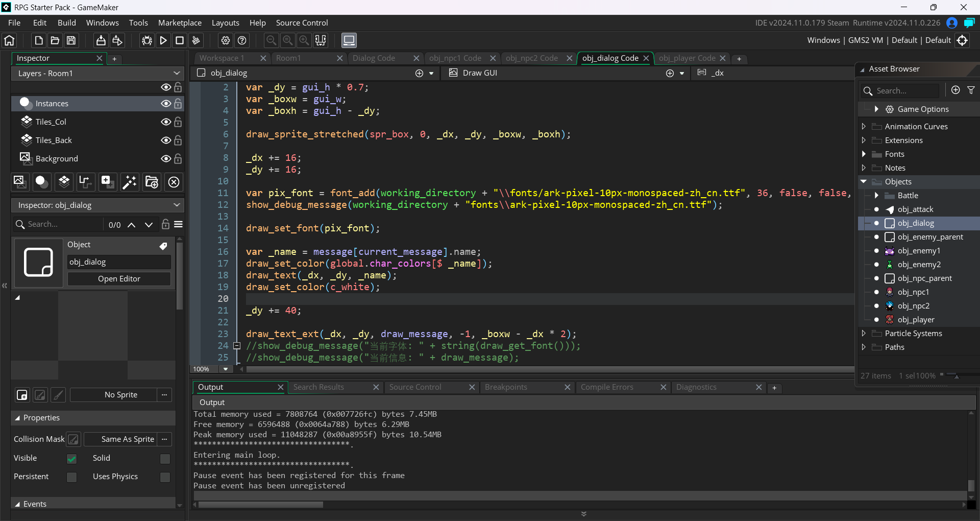Click the Create Executable icon
Image resolution: width=980 pixels, height=521 pixels.
101,40
